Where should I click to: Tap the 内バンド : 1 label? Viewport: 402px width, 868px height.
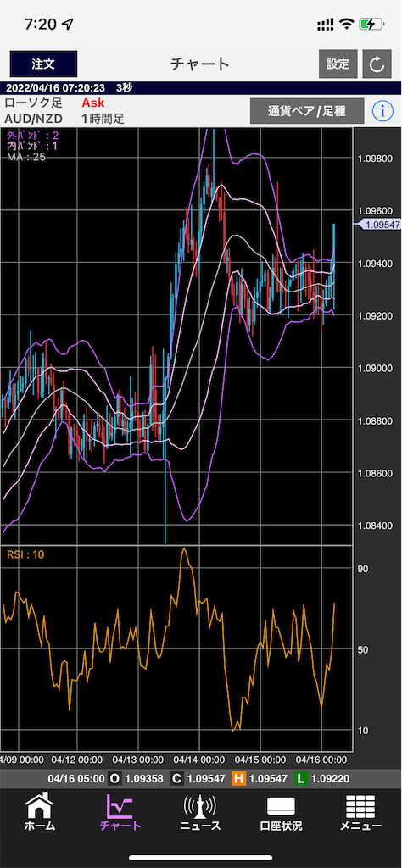[x=33, y=146]
